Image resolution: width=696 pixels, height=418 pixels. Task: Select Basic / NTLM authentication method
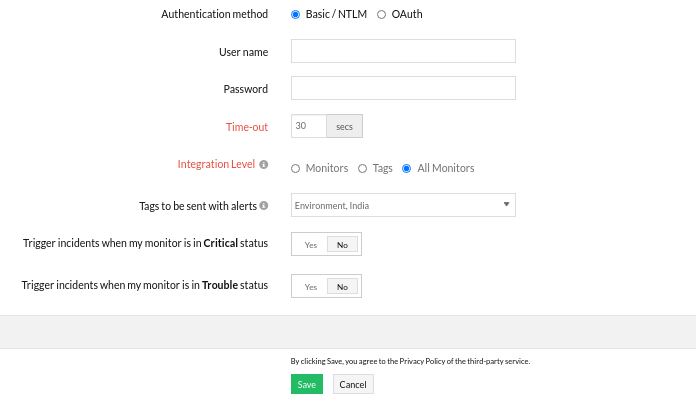[295, 15]
